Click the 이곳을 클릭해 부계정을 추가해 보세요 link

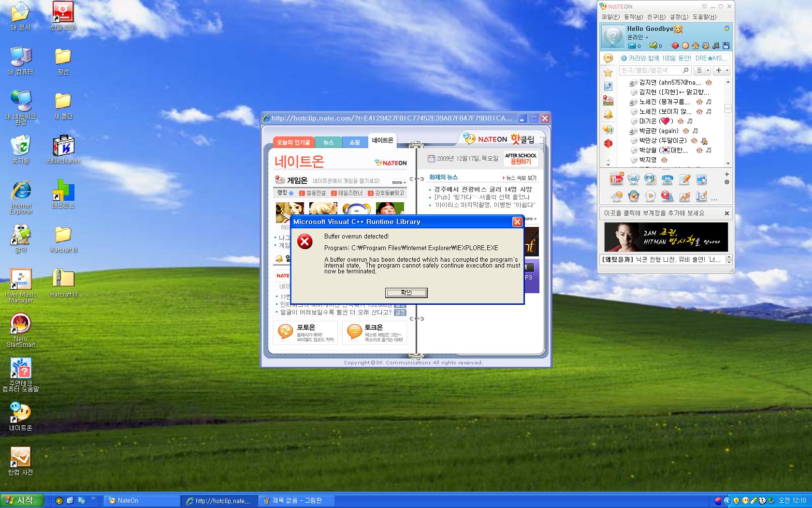[x=654, y=213]
